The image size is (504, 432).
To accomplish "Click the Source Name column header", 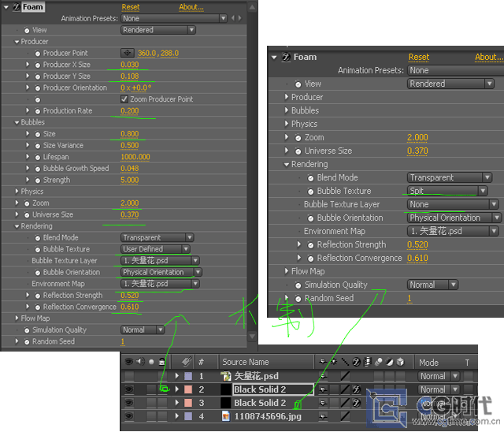I will tap(245, 362).
